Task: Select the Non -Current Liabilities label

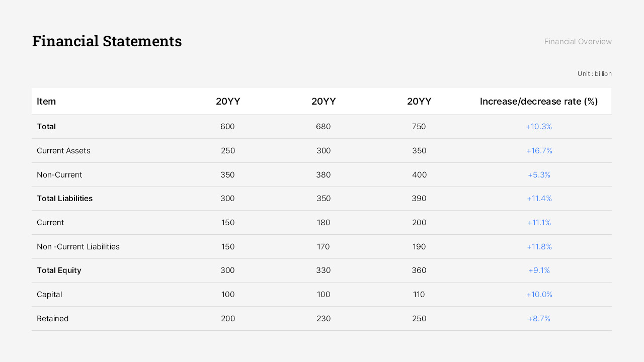Action: pos(78,247)
